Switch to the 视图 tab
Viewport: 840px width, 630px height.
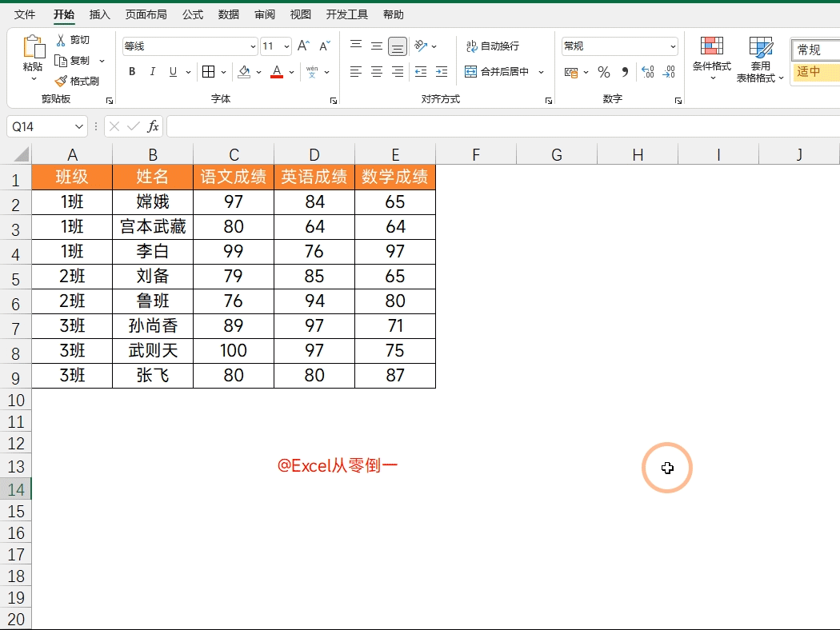click(x=301, y=14)
